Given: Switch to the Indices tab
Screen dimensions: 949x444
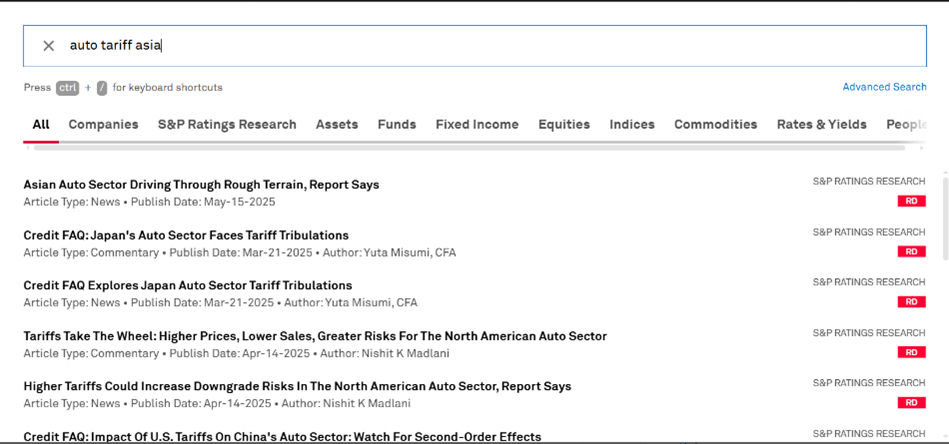Looking at the screenshot, I should (x=632, y=125).
